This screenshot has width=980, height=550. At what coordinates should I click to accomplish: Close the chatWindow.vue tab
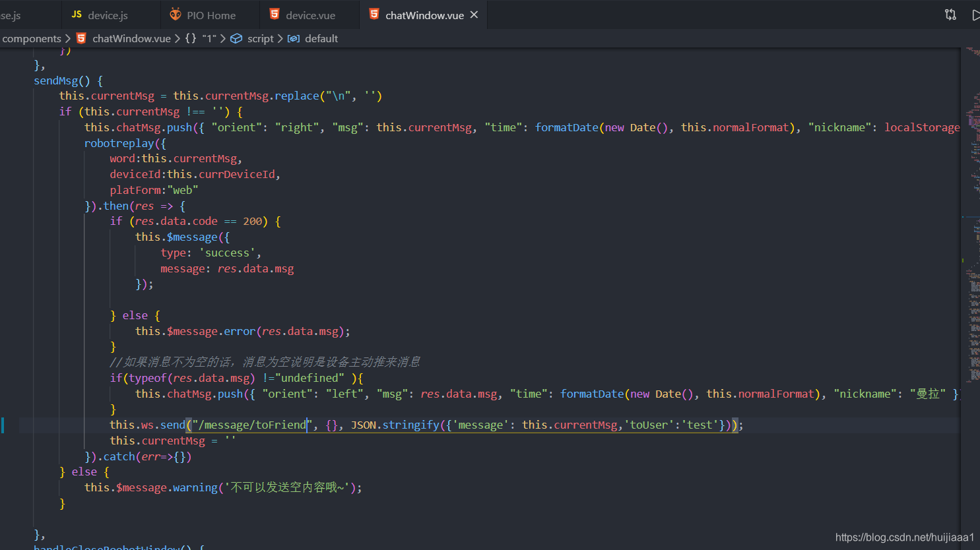point(474,15)
